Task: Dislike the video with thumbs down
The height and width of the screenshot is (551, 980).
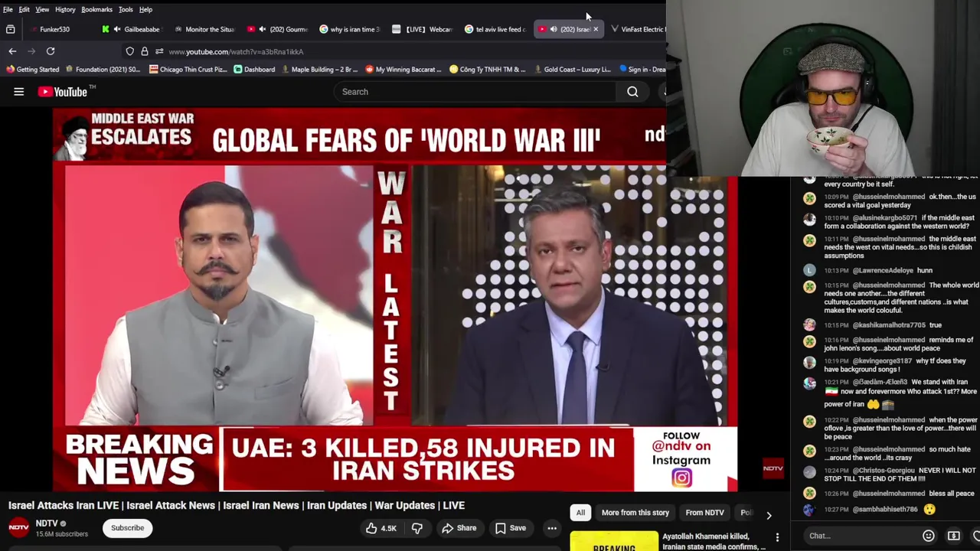Action: point(417,528)
